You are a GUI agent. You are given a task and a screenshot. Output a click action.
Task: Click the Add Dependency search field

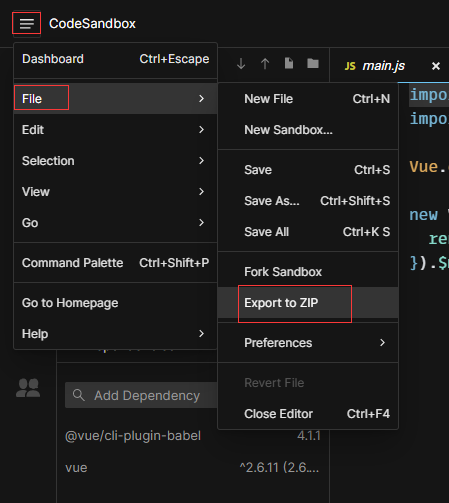point(141,395)
